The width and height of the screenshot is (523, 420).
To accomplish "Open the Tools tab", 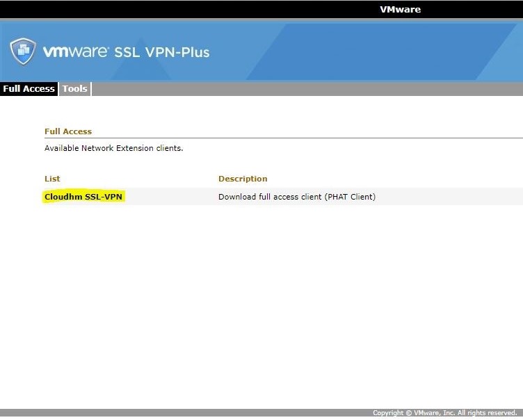I will (74, 89).
